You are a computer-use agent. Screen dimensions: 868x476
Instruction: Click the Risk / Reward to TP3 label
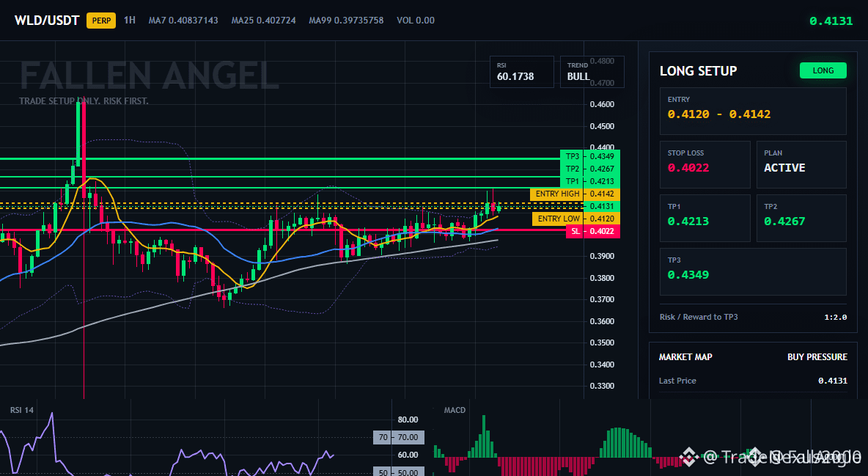click(699, 317)
